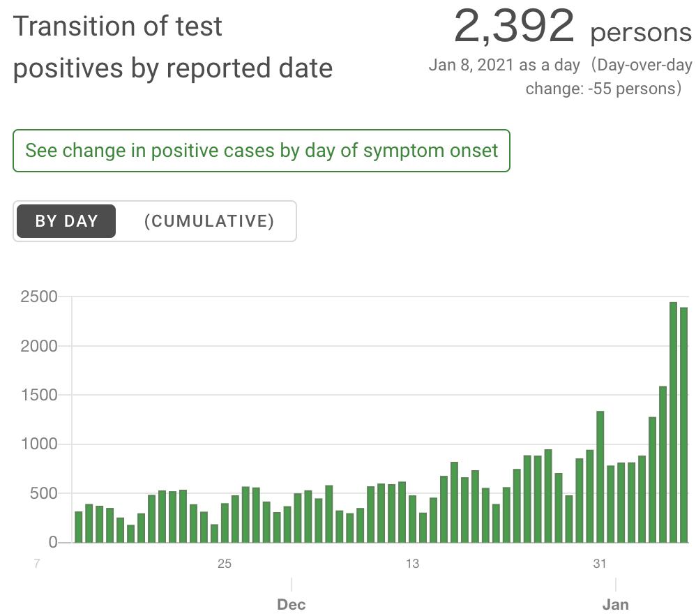Click the 31 date tick label
The width and height of the screenshot is (696, 616).
coord(600,564)
